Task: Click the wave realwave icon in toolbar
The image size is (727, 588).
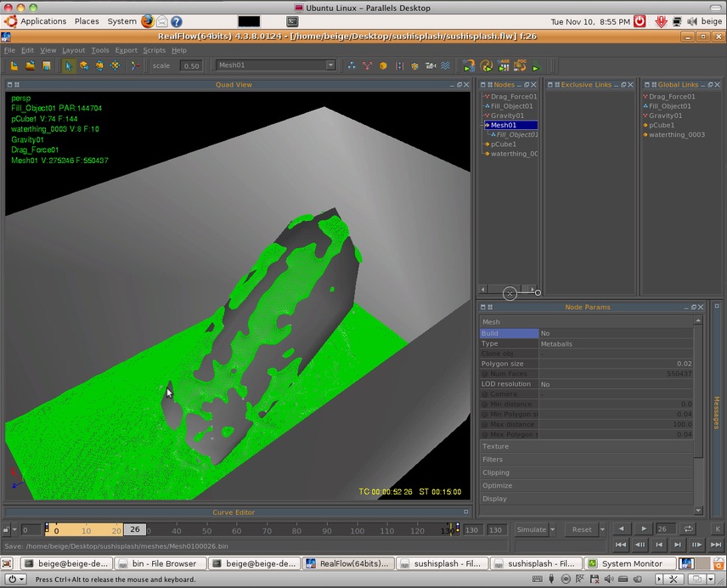Action: 445,66
